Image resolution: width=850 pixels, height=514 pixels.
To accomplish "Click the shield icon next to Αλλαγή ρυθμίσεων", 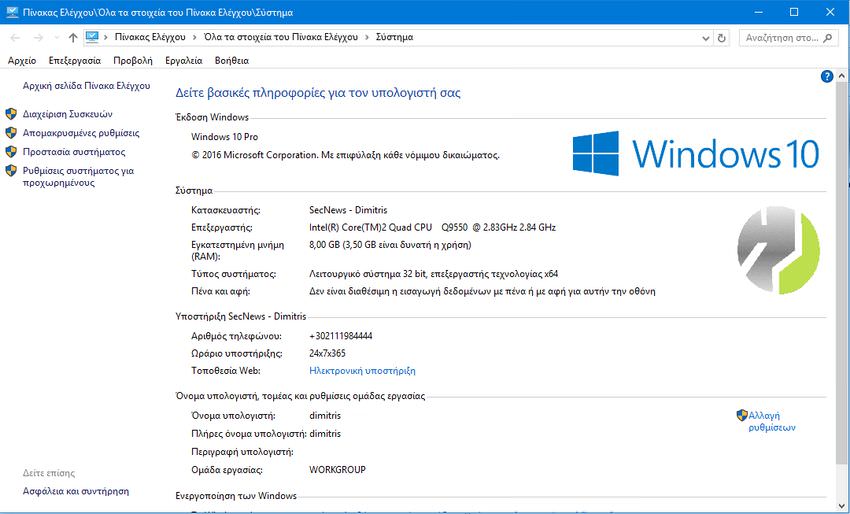I will click(x=741, y=415).
